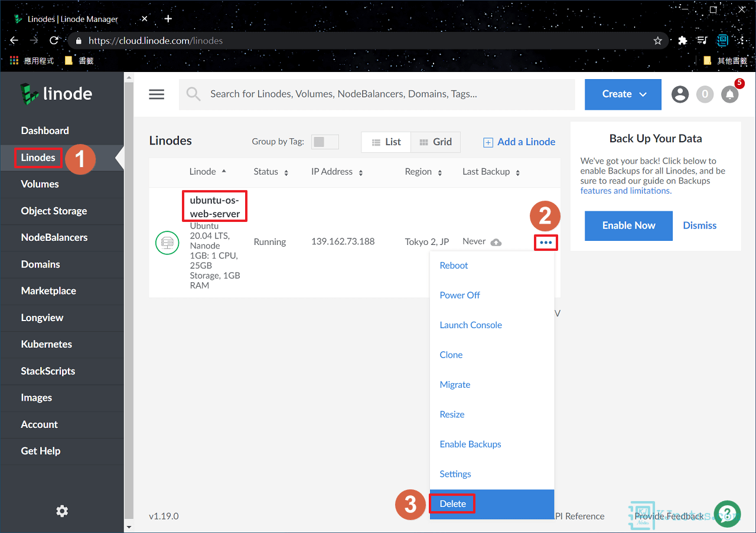Select Reboot from the action menu

click(492, 266)
